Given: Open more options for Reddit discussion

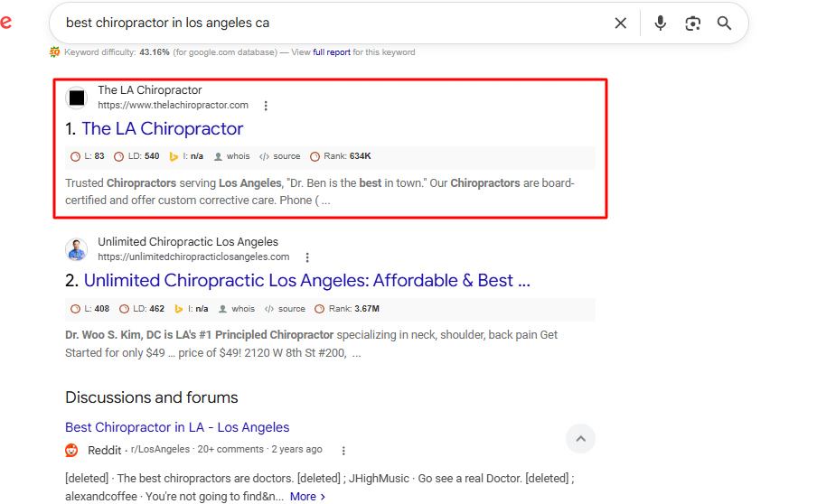Looking at the screenshot, I should pyautogui.click(x=343, y=451).
